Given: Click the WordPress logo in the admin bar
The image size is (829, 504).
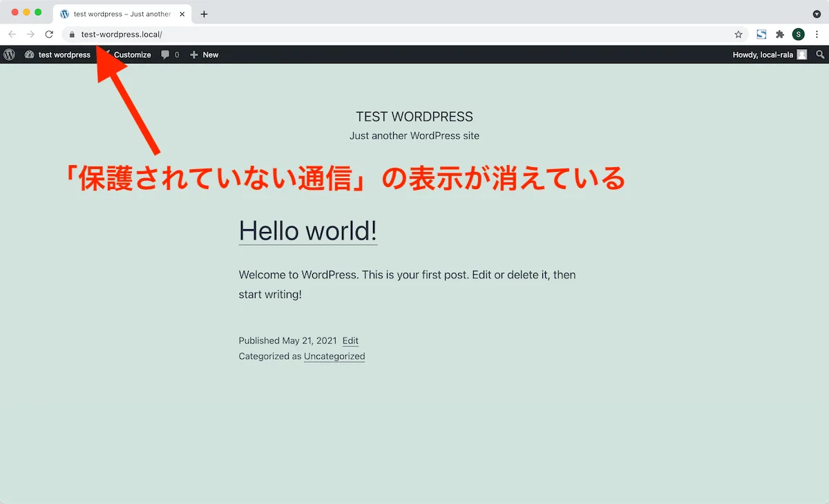Looking at the screenshot, I should point(9,55).
